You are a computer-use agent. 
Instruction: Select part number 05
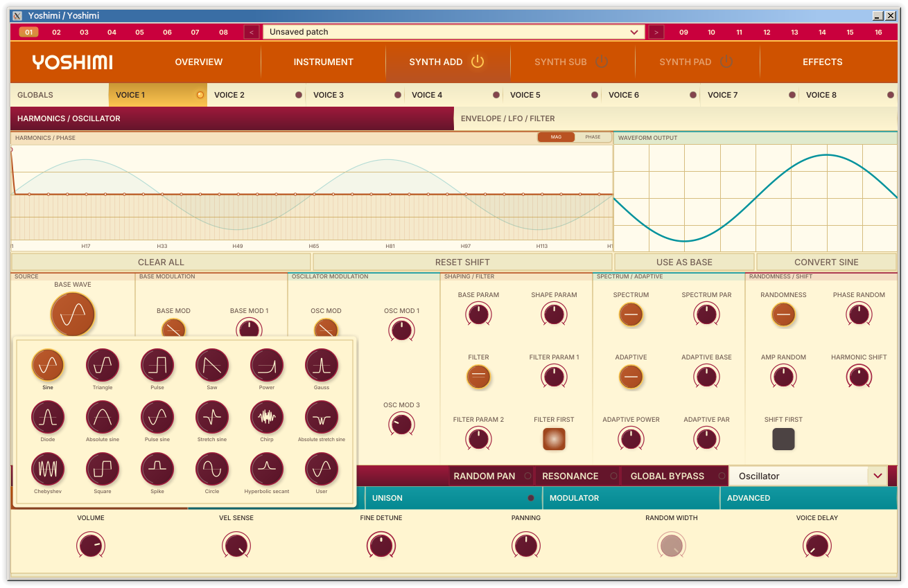coord(139,32)
